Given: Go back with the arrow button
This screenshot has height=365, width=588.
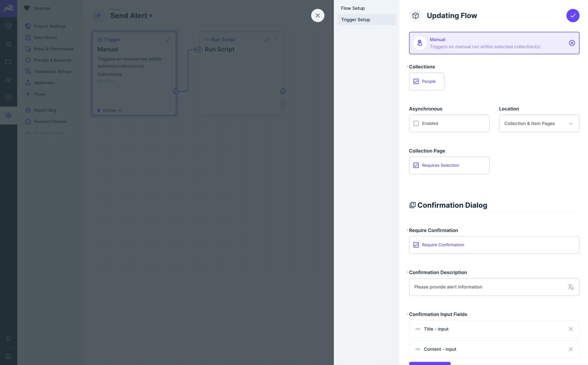Looking at the screenshot, I should pyautogui.click(x=99, y=15).
